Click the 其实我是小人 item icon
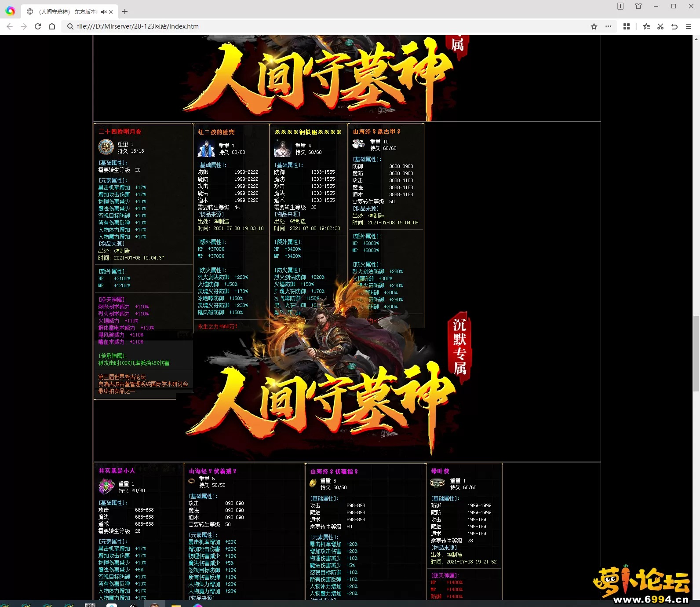This screenshot has height=607, width=700. pyautogui.click(x=106, y=486)
